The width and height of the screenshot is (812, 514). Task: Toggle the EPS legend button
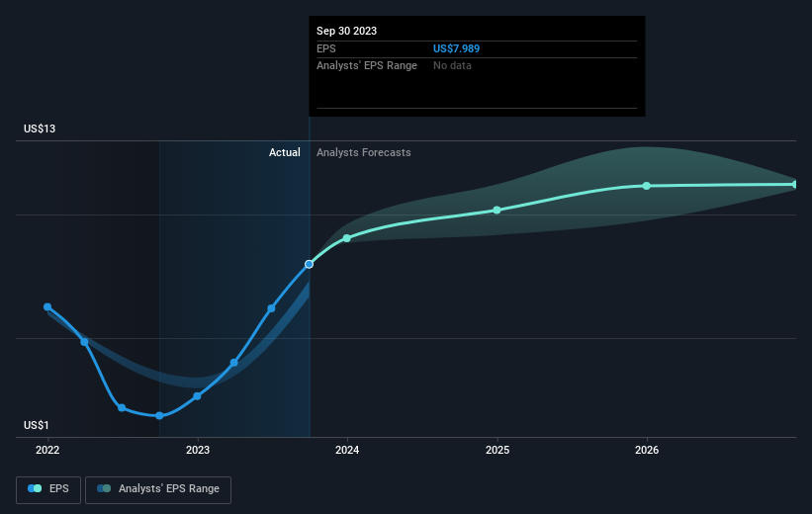(x=48, y=489)
